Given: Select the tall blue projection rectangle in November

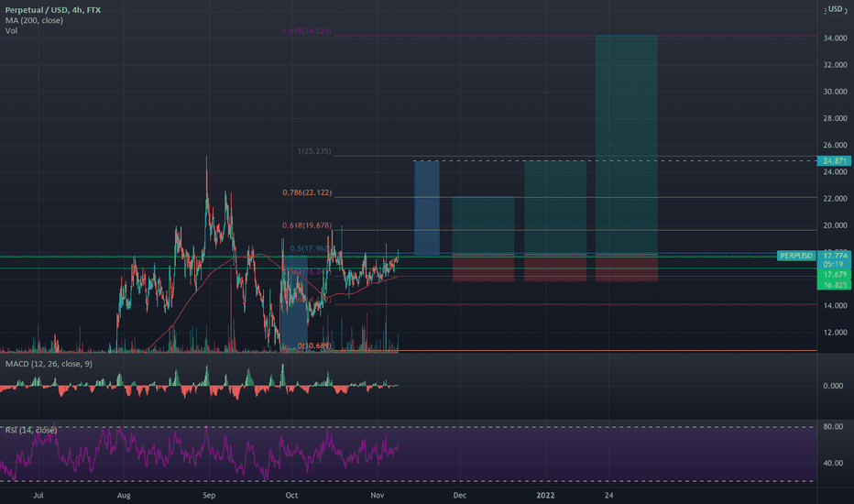Looking at the screenshot, I should pyautogui.click(x=426, y=208).
